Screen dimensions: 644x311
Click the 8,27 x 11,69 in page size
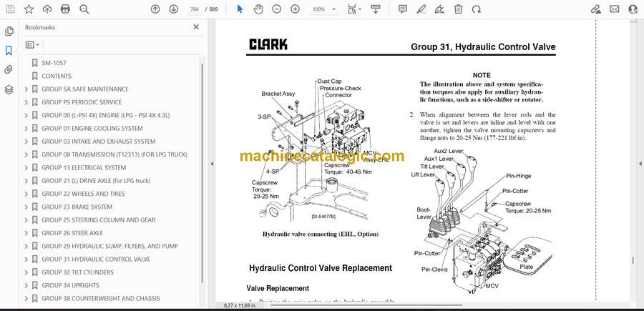[x=240, y=306]
